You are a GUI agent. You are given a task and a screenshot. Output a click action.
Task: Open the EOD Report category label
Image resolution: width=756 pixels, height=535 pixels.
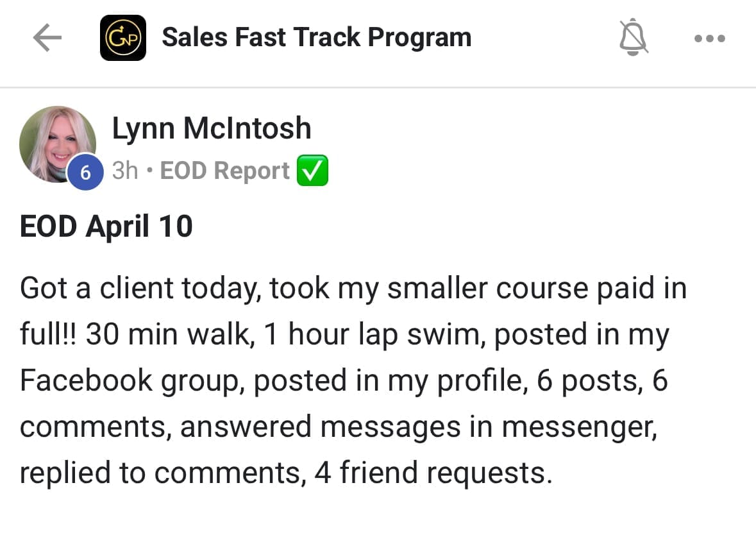click(224, 171)
